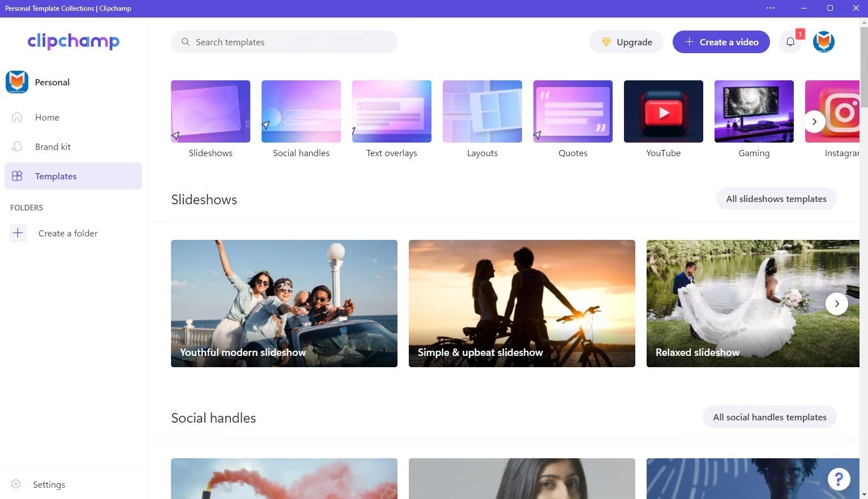Click the Settings gear icon

pyautogui.click(x=16, y=484)
